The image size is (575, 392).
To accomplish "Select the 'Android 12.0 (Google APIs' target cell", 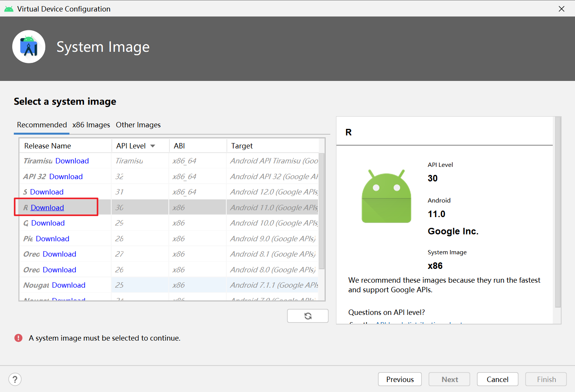I will 273,192.
